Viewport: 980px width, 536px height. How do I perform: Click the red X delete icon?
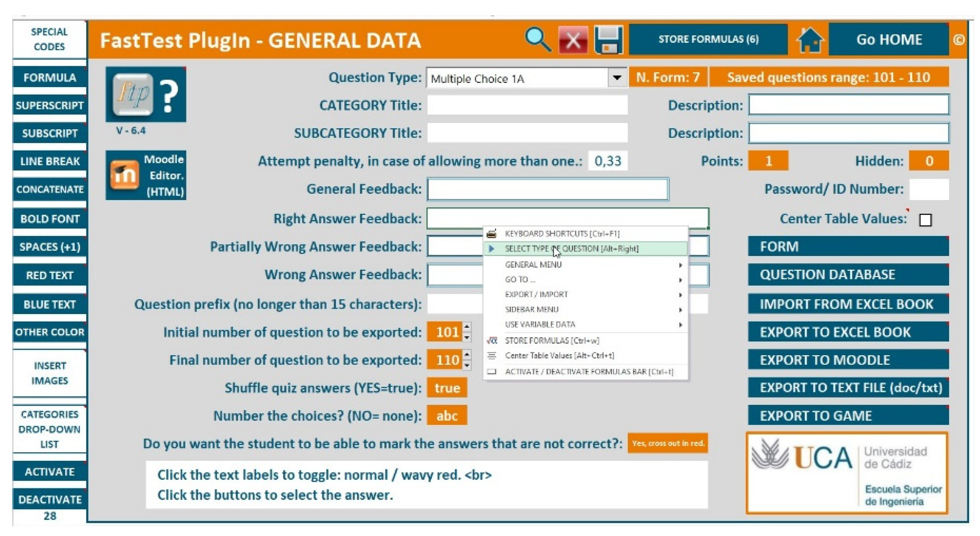click(573, 40)
